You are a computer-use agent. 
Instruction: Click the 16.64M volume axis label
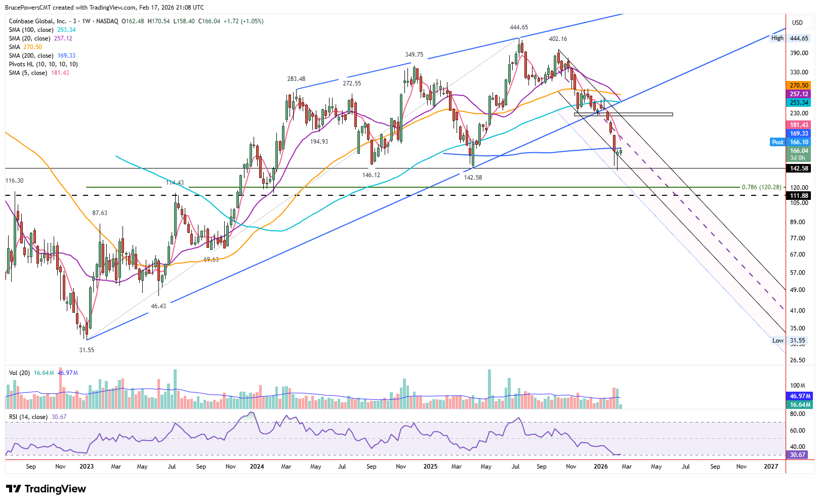[x=799, y=405]
